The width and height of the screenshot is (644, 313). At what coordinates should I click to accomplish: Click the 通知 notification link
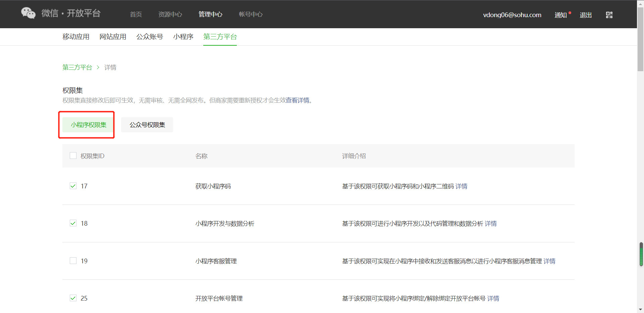tap(560, 15)
